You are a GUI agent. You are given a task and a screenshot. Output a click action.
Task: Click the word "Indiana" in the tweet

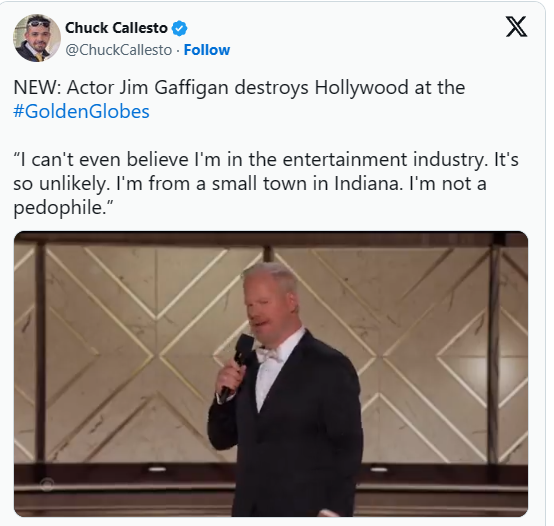369,183
